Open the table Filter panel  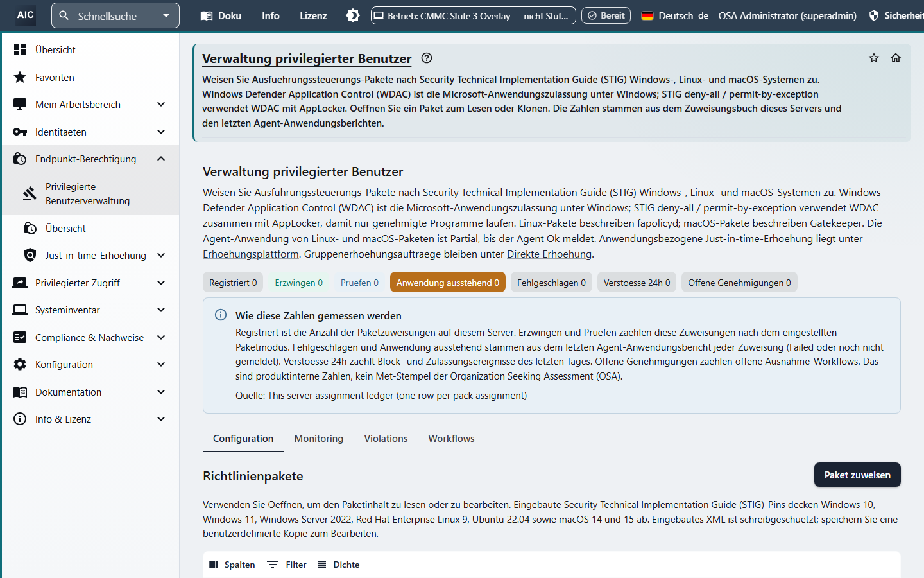pos(287,565)
